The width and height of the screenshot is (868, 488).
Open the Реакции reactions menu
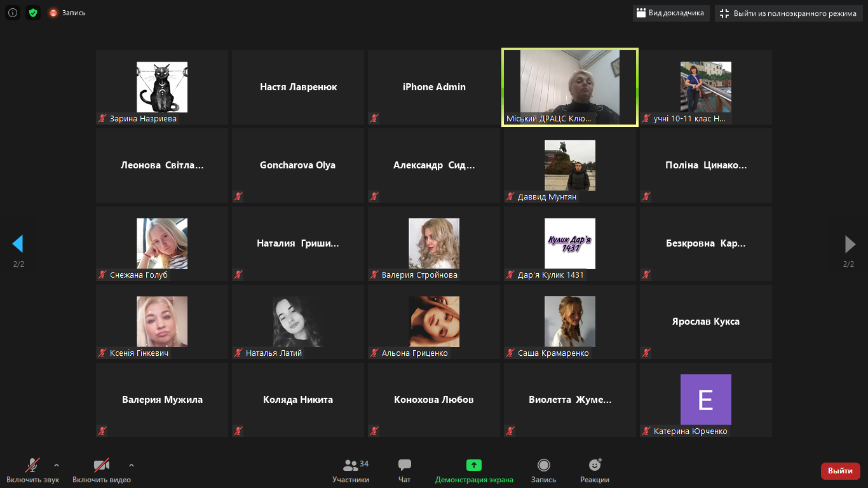(x=595, y=471)
